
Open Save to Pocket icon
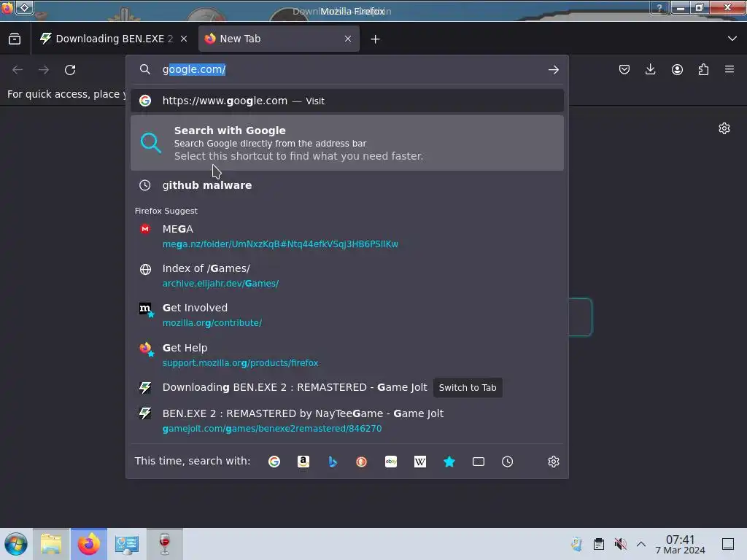624,70
